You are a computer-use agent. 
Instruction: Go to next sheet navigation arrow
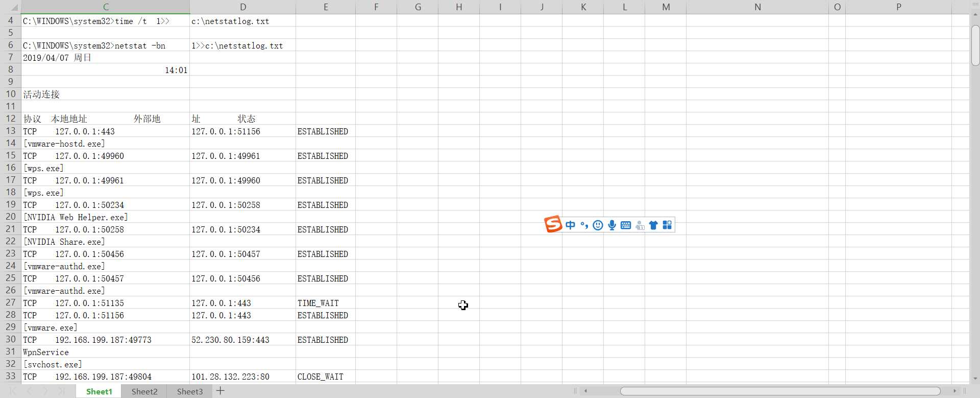click(x=45, y=391)
